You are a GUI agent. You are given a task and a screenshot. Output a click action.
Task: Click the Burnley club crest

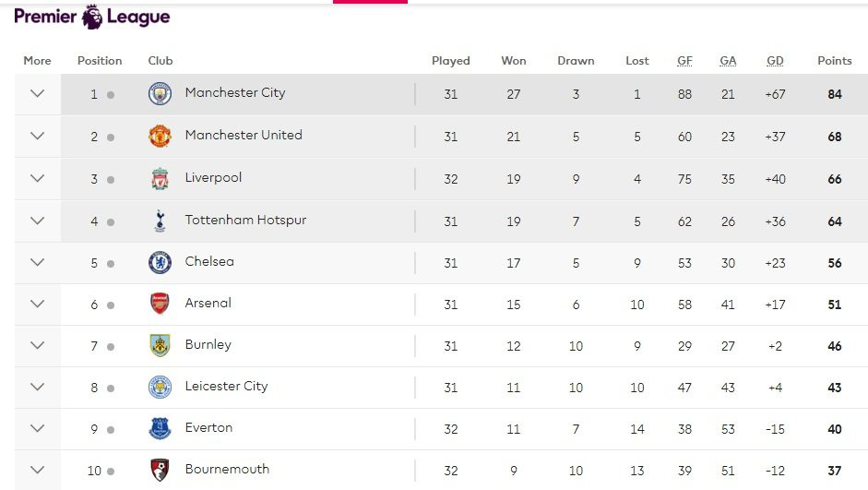pyautogui.click(x=160, y=346)
